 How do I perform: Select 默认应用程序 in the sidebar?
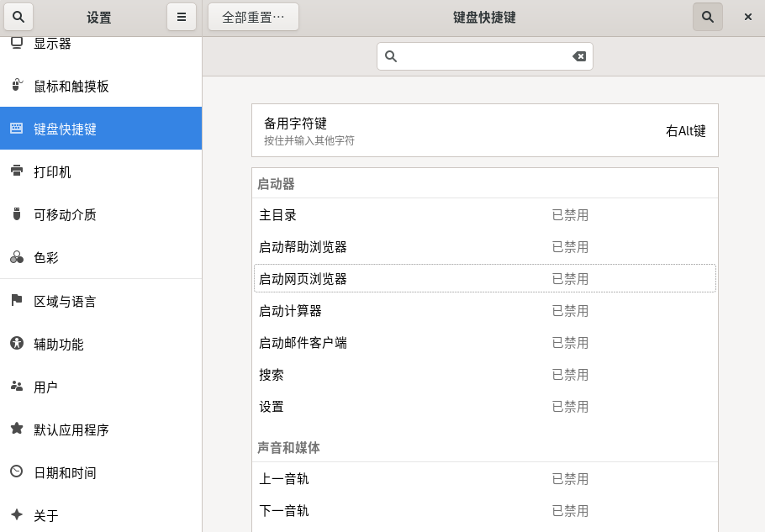(71, 430)
